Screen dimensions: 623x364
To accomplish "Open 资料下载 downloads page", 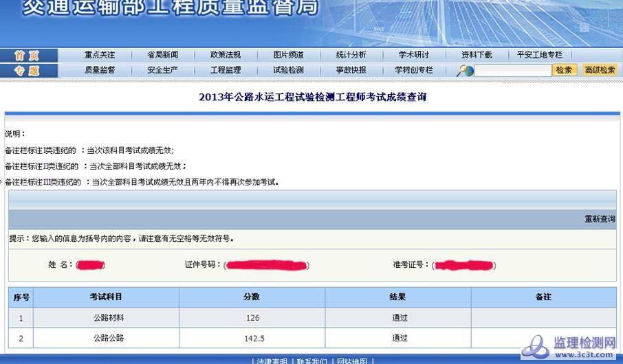I will [477, 55].
